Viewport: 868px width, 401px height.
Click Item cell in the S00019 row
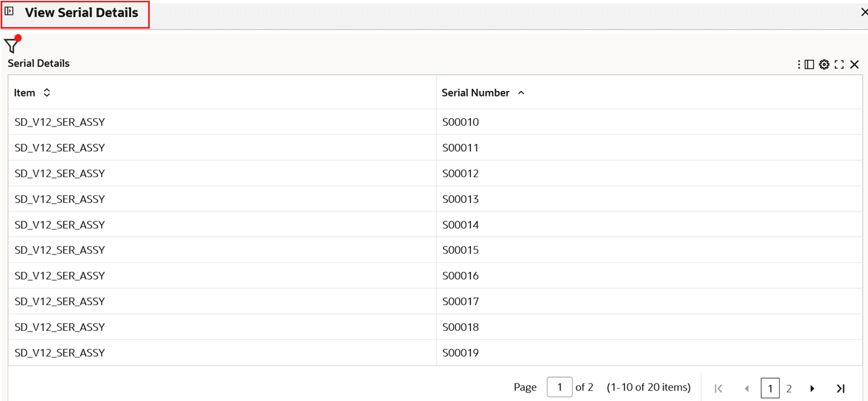coord(223,353)
